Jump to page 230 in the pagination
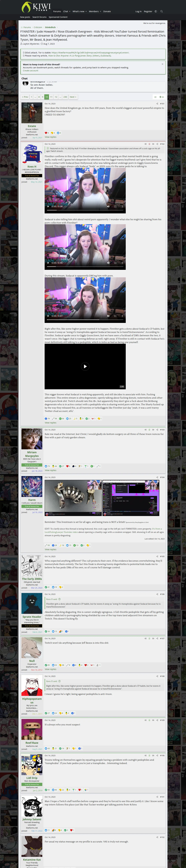Image resolution: width=186 pixels, height=868 pixels. [65, 97]
